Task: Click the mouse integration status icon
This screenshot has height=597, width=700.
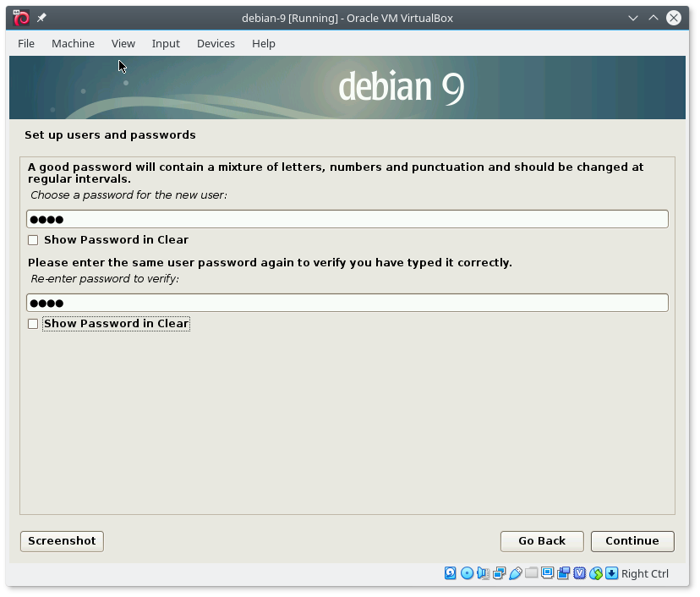Action: pos(596,573)
